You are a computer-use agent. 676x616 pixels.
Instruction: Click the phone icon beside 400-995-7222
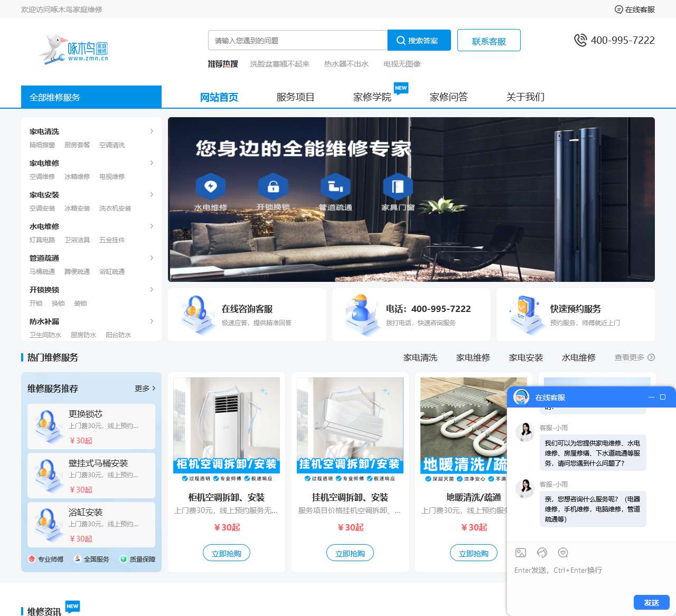[580, 40]
